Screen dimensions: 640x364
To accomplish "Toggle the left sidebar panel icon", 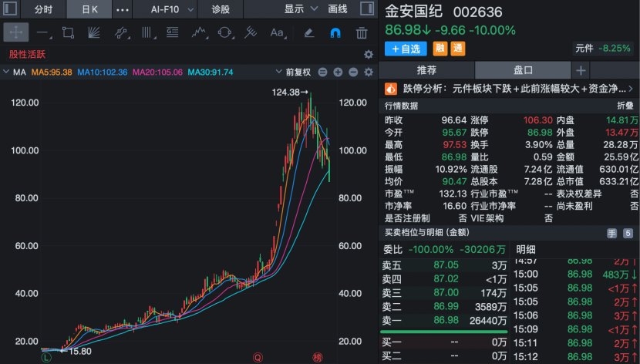I will tap(10, 8).
